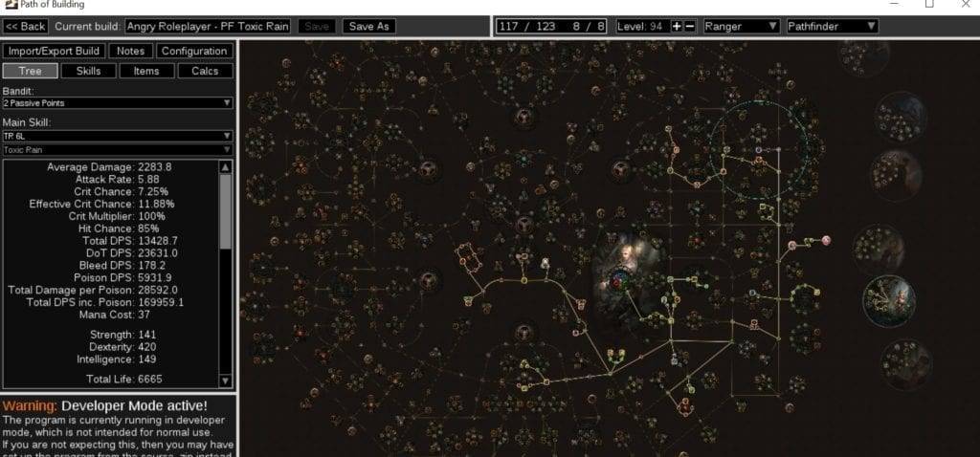This screenshot has width=980, height=457.
Task: Click the Import/Export Build button
Action: point(53,51)
